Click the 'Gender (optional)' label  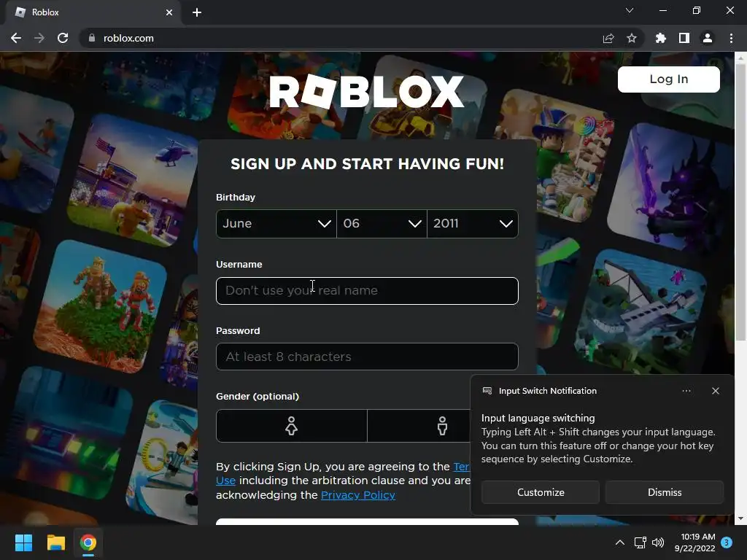pos(258,396)
